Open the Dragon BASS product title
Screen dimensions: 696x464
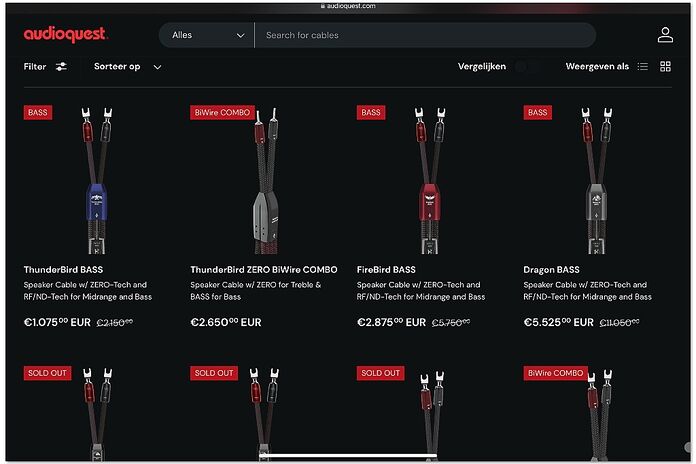tap(551, 270)
